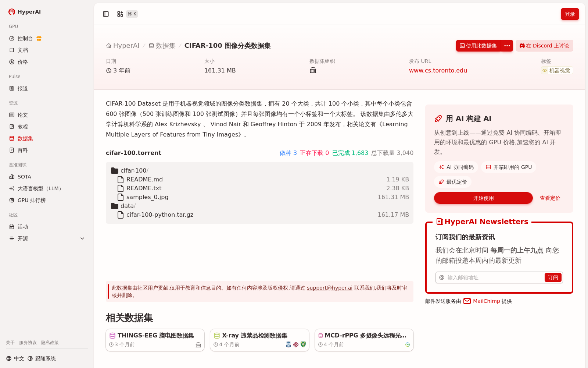588x368 pixels.
Task: Open the 价格 pricing menu item
Action: (x=47, y=62)
